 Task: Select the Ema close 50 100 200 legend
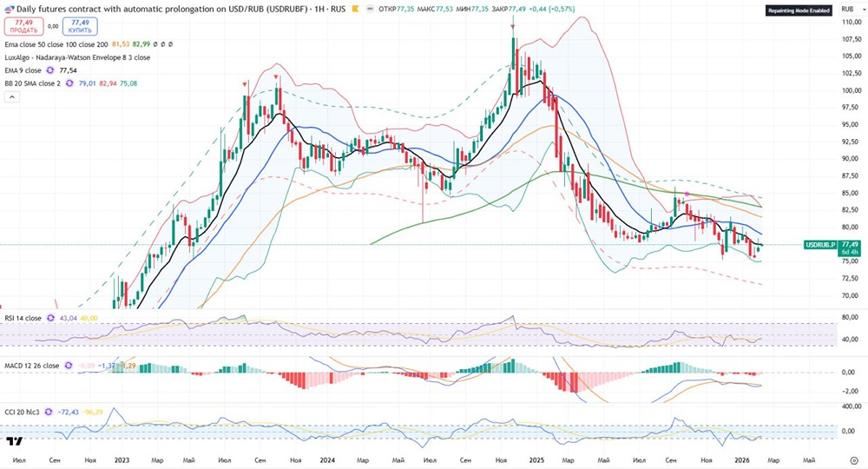click(56, 44)
